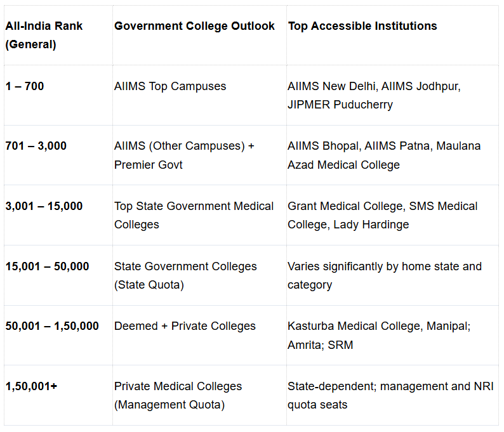Select the "3,001 – 15,000" rank cell
Image resolution: width=504 pixels, height=432 pixels.
[x=44, y=206]
